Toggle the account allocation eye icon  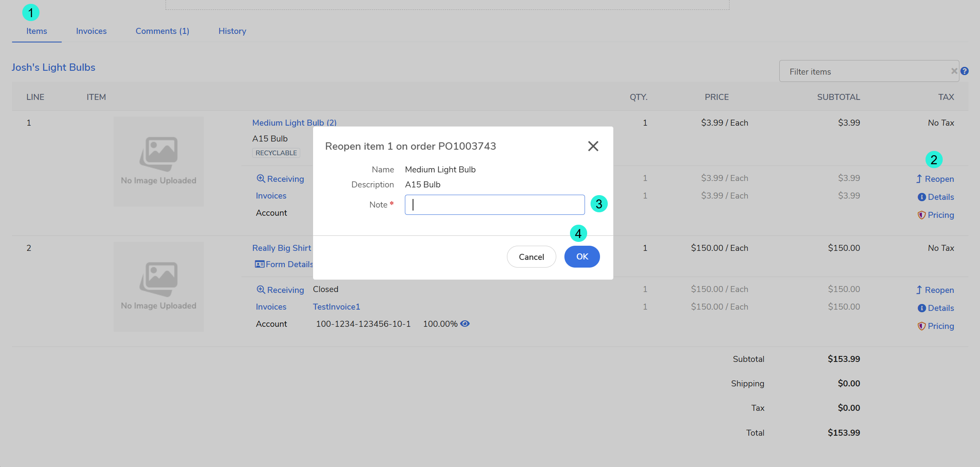click(465, 324)
